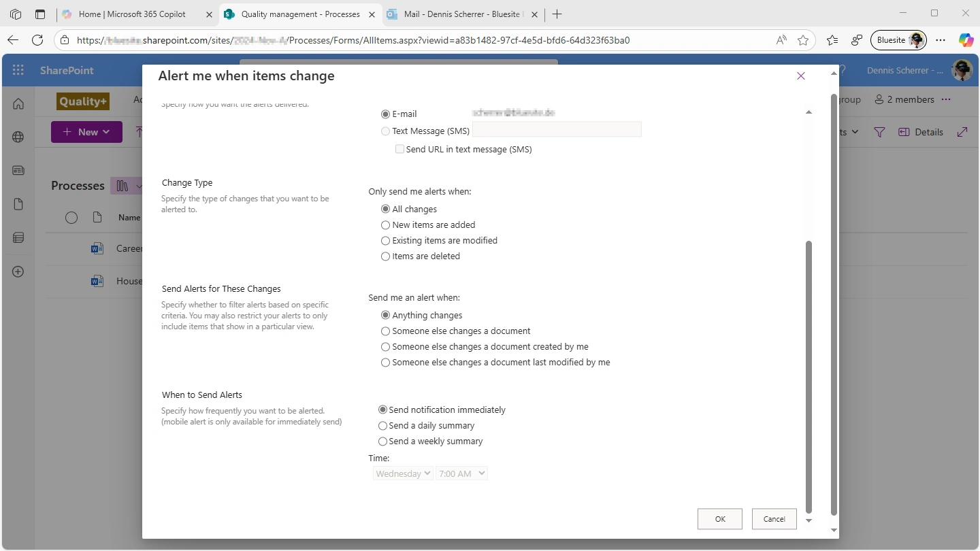The image size is (980, 551).
Task: Open browser Favorites list icon
Action: (832, 40)
